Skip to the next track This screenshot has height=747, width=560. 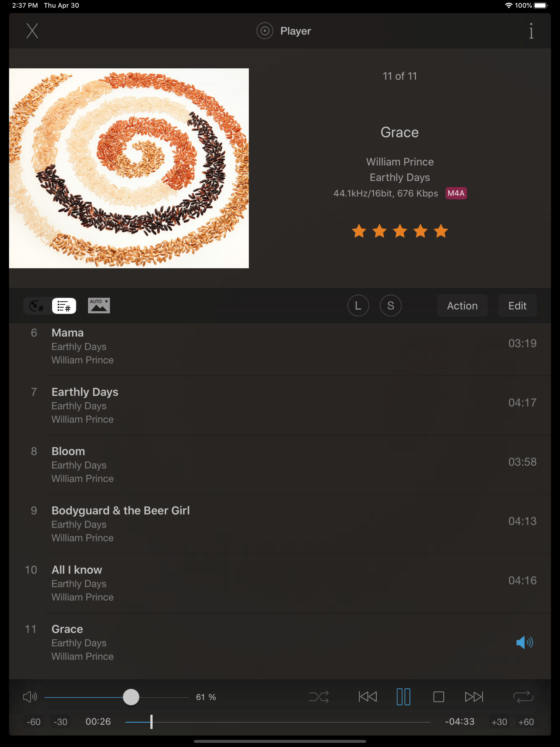[474, 697]
